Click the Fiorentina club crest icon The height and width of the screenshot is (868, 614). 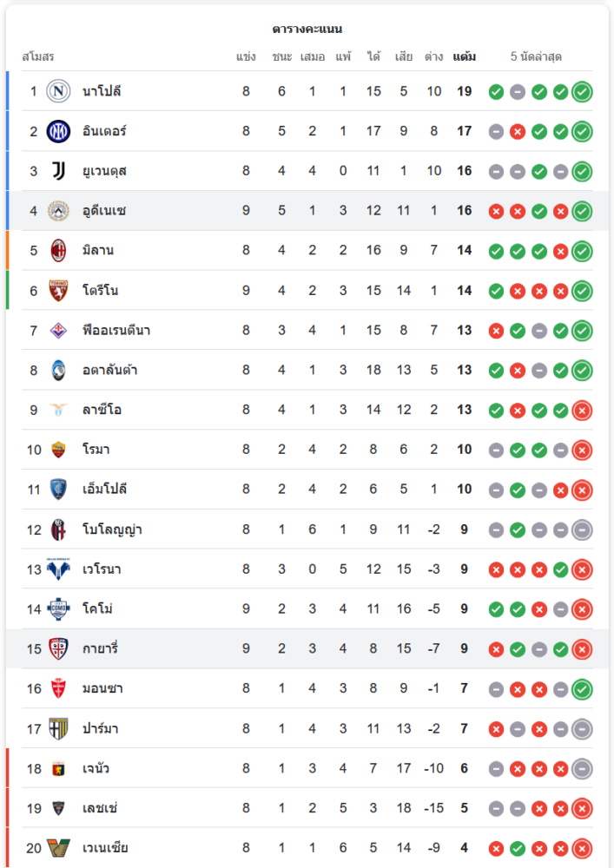pos(58,331)
